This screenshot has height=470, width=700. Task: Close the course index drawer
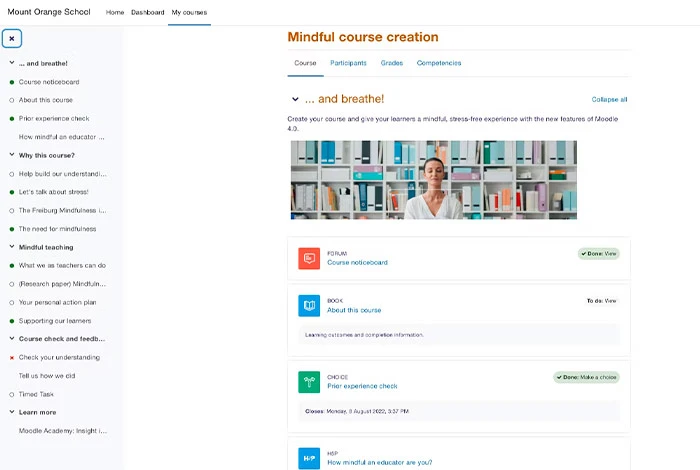pos(12,39)
